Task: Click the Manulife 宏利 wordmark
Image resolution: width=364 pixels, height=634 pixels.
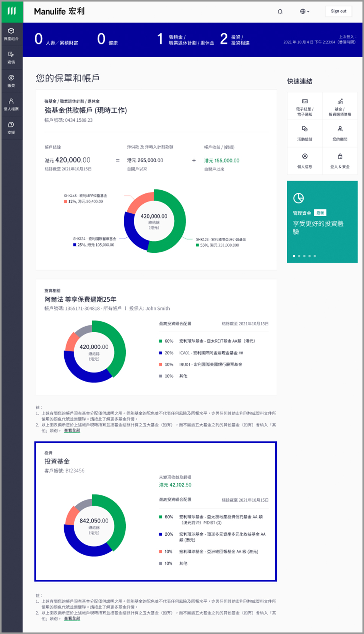Action: click(x=59, y=11)
